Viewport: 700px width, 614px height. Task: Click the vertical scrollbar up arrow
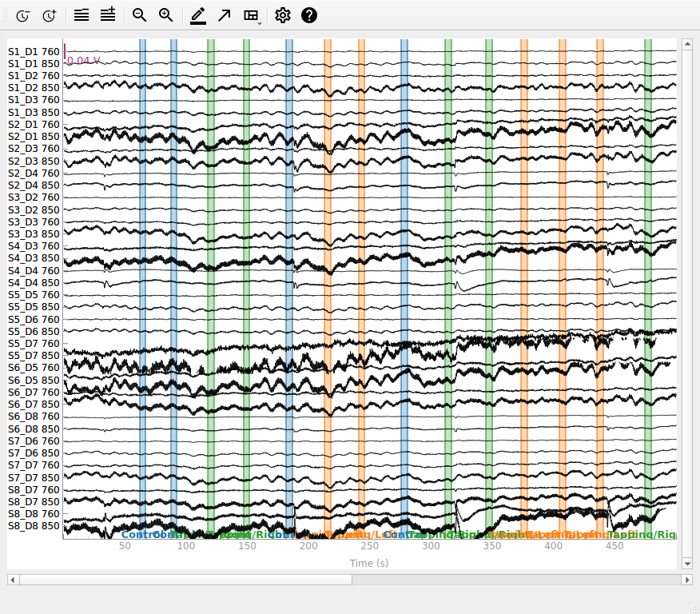[x=687, y=44]
